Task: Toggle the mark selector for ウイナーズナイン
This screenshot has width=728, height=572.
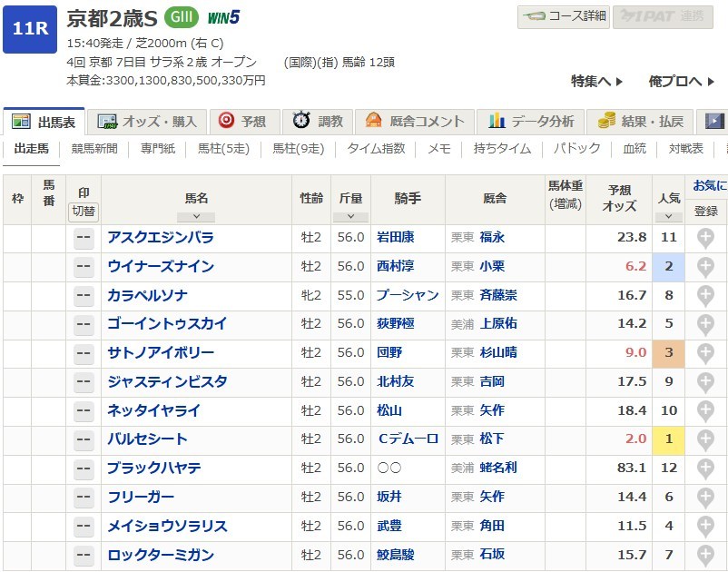Action: point(84,267)
